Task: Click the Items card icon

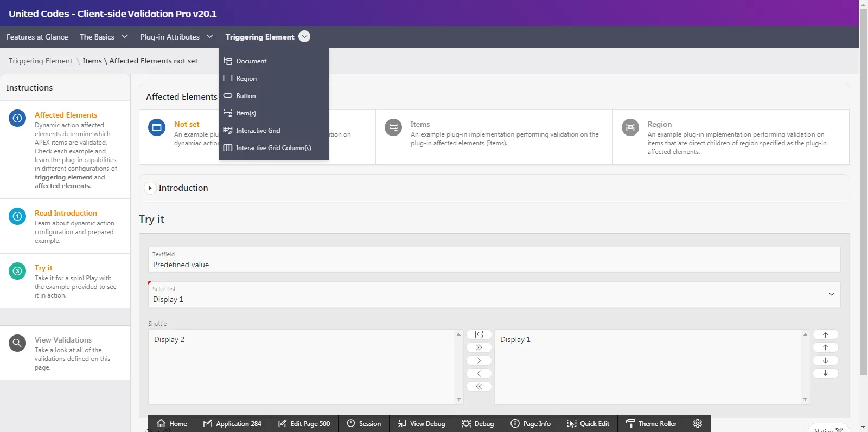Action: tap(393, 127)
